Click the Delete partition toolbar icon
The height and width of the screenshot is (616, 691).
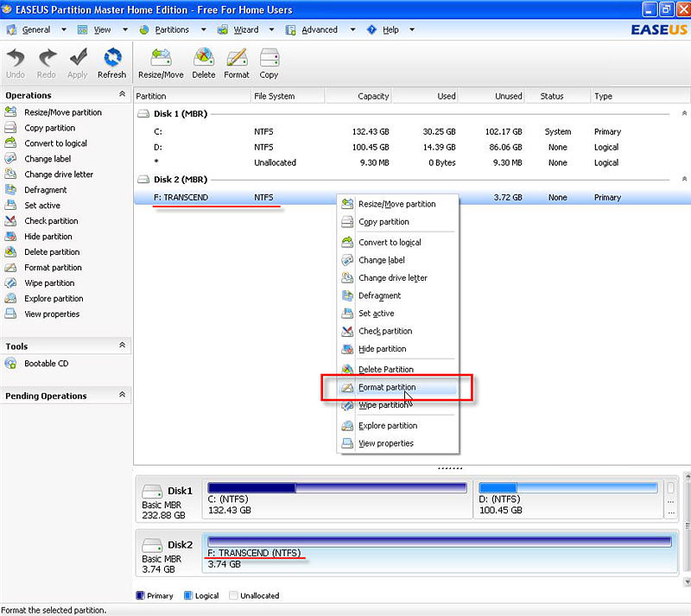pos(204,60)
